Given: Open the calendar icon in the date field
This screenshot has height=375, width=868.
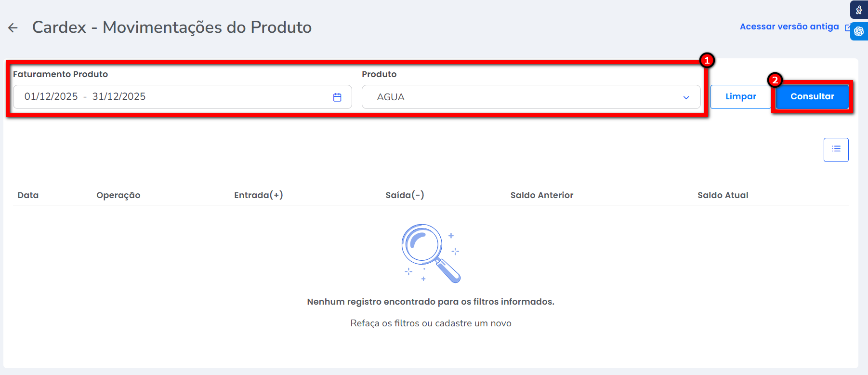Looking at the screenshot, I should coord(337,97).
